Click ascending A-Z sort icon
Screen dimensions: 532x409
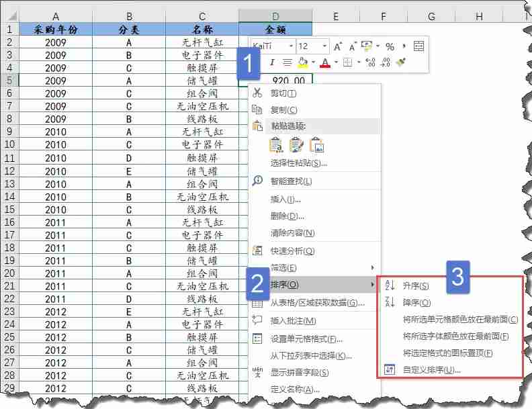pyautogui.click(x=390, y=285)
